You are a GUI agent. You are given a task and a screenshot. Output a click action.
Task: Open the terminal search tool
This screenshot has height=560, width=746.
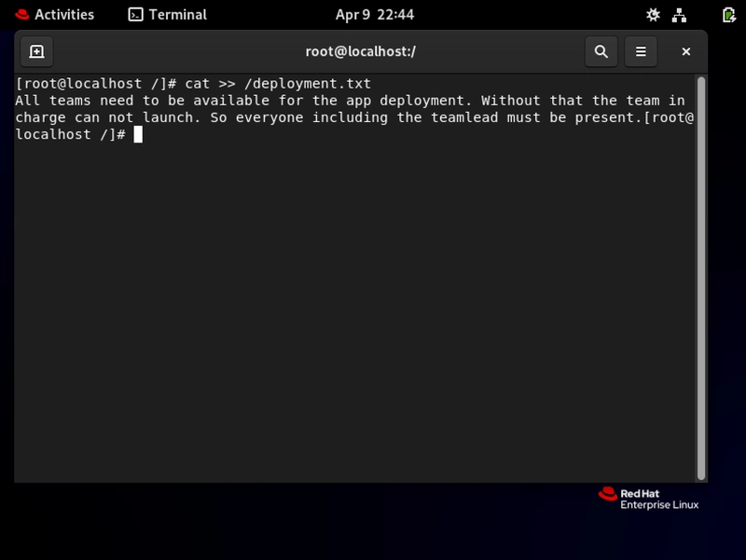(x=601, y=51)
